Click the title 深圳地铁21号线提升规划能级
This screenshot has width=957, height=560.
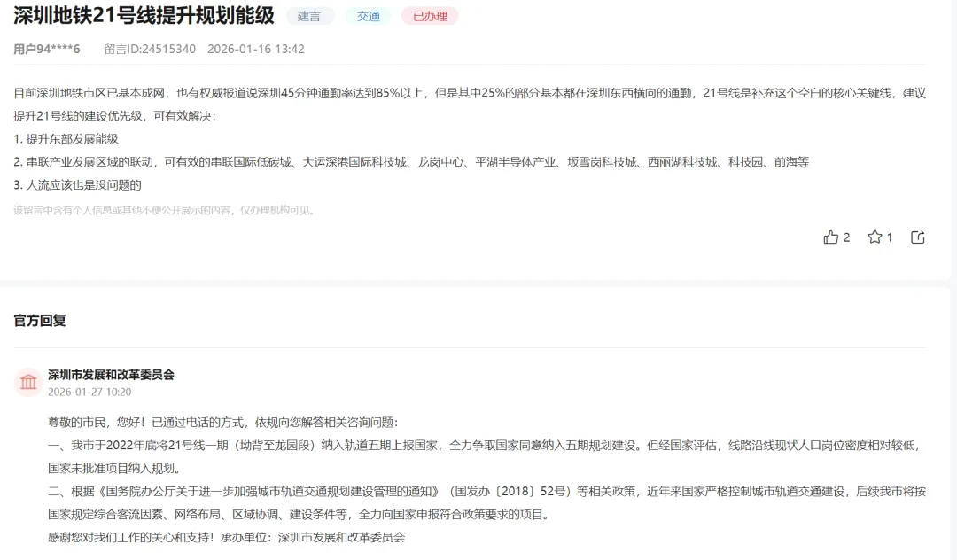(144, 16)
